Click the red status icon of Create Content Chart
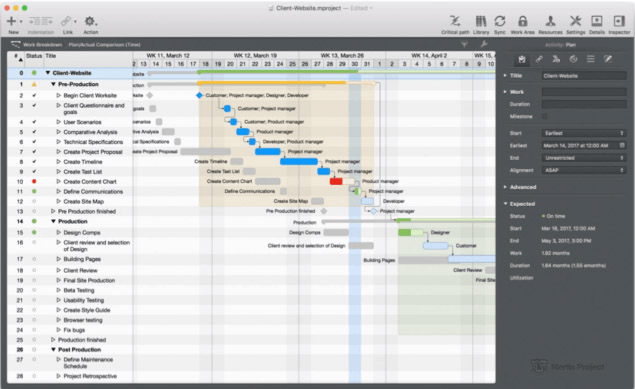The image size is (635, 389). point(34,181)
